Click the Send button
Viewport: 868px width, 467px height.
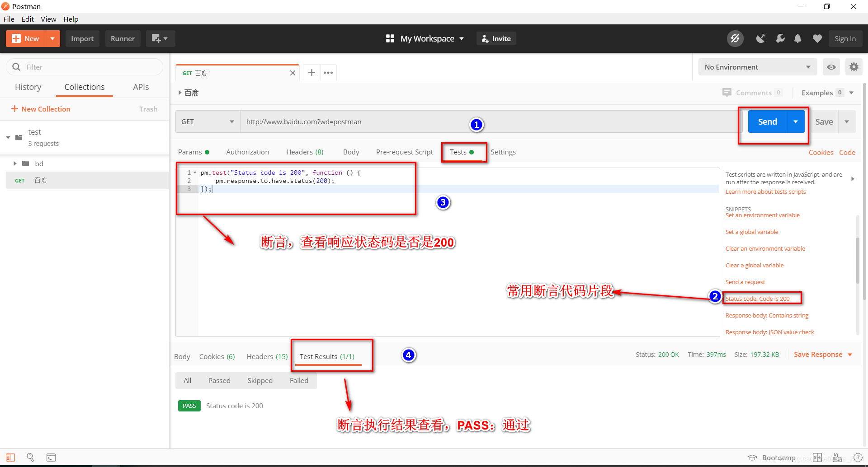click(x=768, y=121)
